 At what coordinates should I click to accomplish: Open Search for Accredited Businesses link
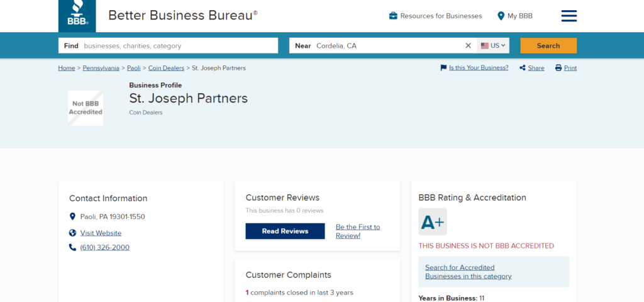(468, 272)
